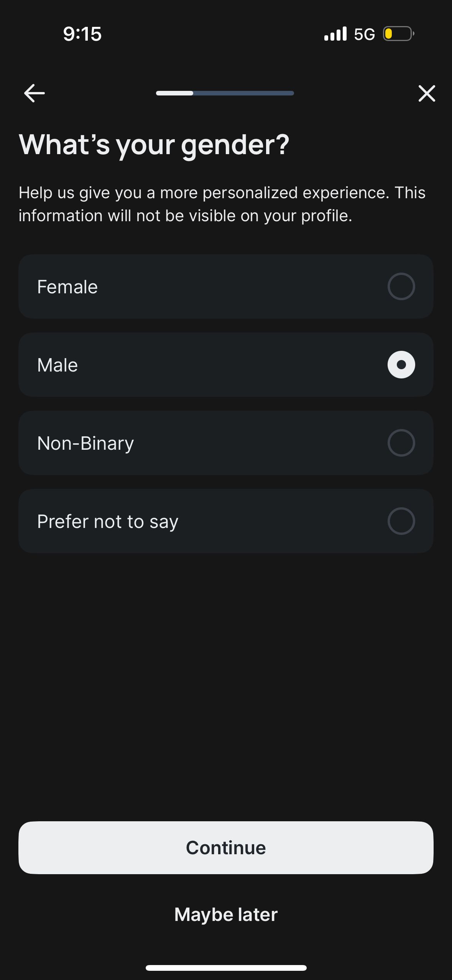Tap the 9:15 clock in status bar
Image resolution: width=452 pixels, height=980 pixels.
82,34
